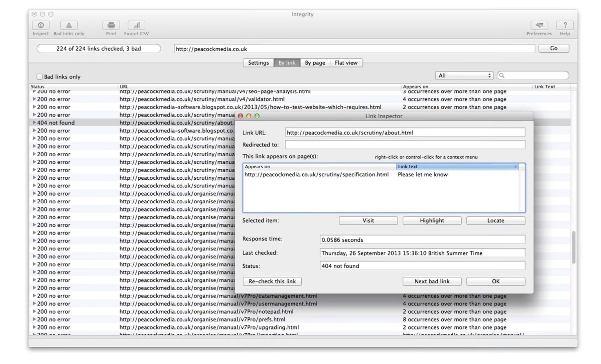This screenshot has width=601, height=364.
Task: Click the Redirected to field
Action: click(x=405, y=145)
